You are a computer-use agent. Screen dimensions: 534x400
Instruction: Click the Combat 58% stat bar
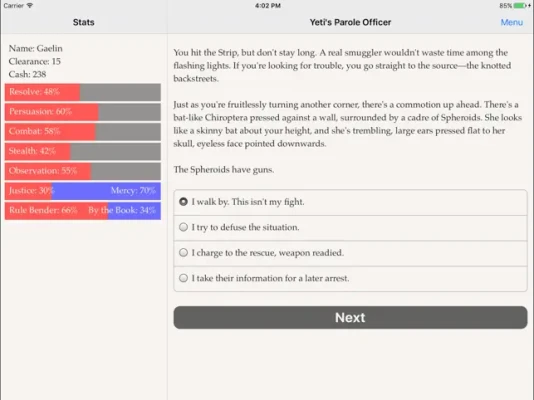83,131
